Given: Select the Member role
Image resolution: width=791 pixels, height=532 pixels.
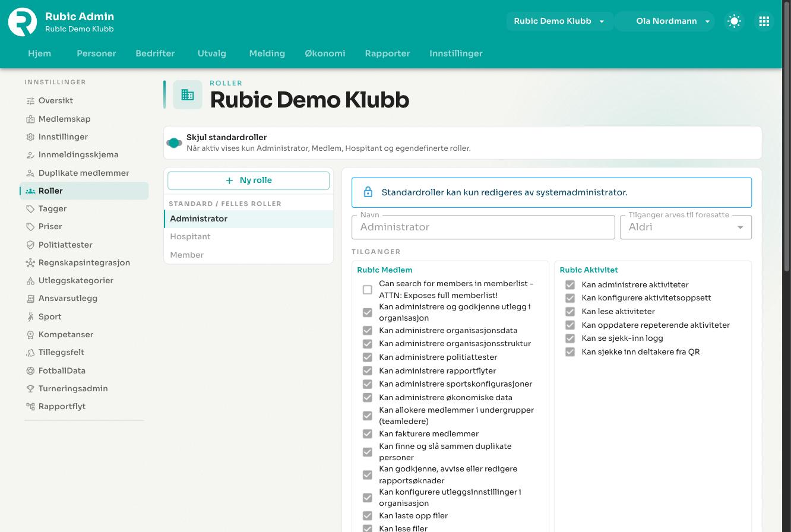Looking at the screenshot, I should (x=248, y=255).
